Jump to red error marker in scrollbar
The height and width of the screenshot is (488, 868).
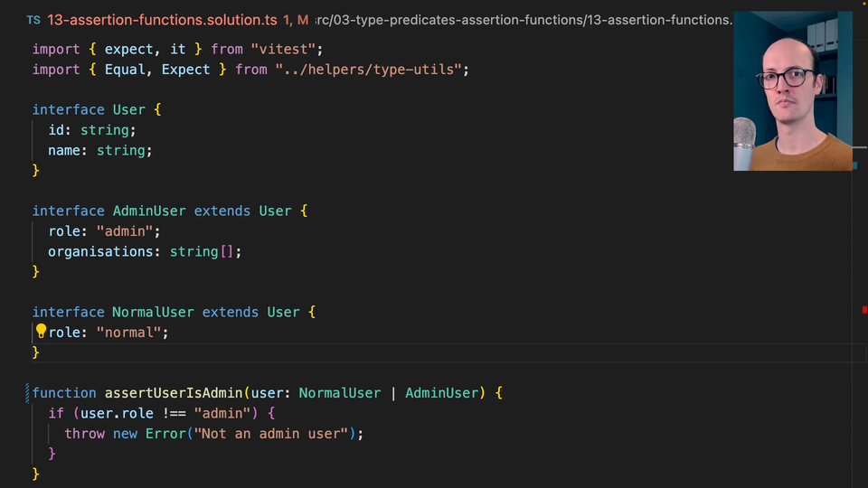[x=864, y=310]
